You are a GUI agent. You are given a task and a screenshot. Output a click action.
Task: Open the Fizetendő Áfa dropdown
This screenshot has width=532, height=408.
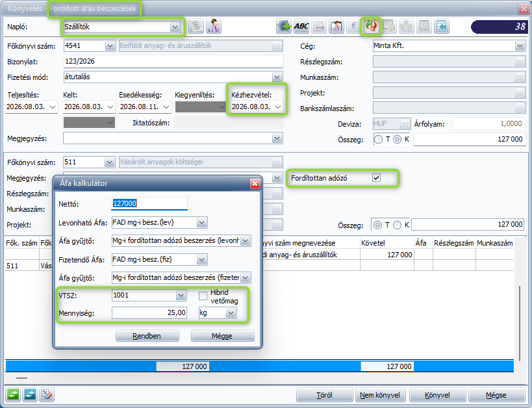201,260
